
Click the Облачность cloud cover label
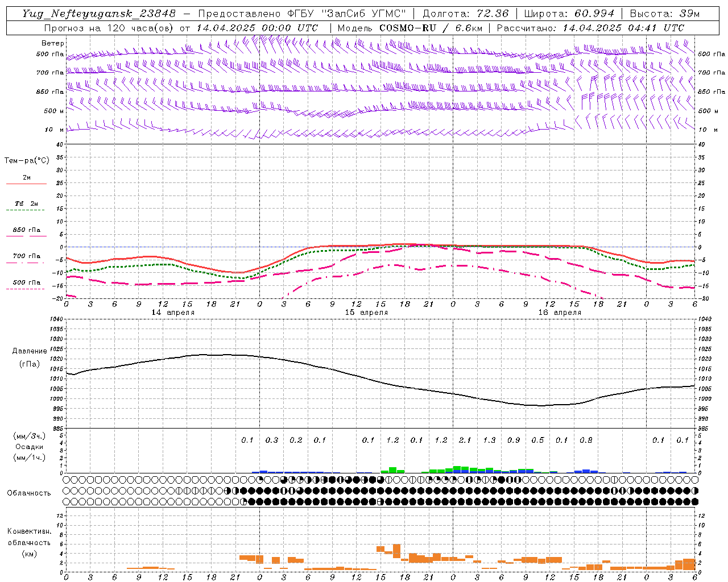click(29, 493)
